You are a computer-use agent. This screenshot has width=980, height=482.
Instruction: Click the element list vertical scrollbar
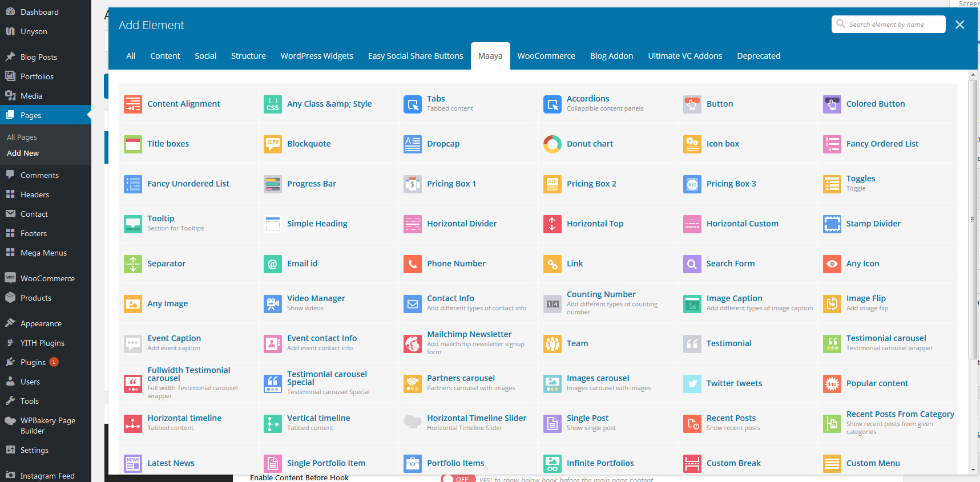pos(973,220)
